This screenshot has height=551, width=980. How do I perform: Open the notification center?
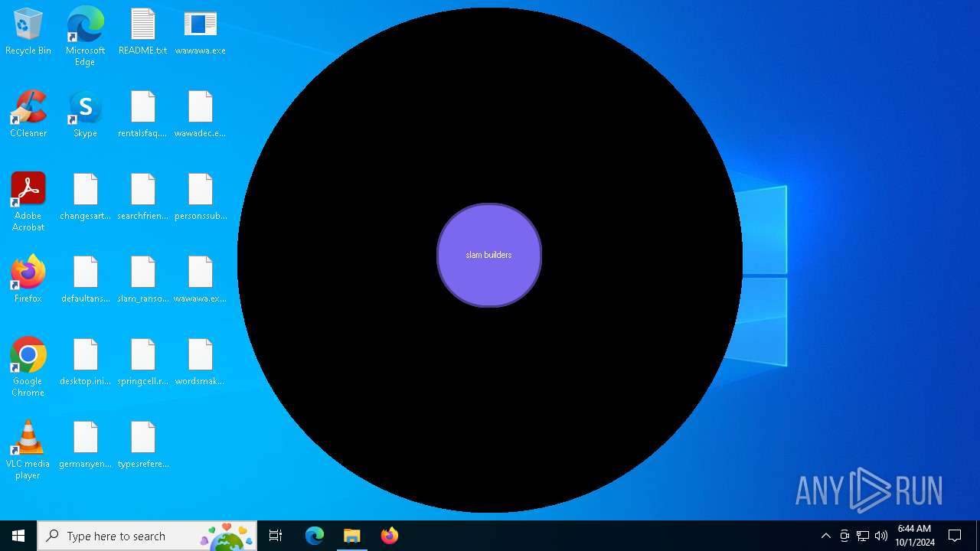click(955, 536)
